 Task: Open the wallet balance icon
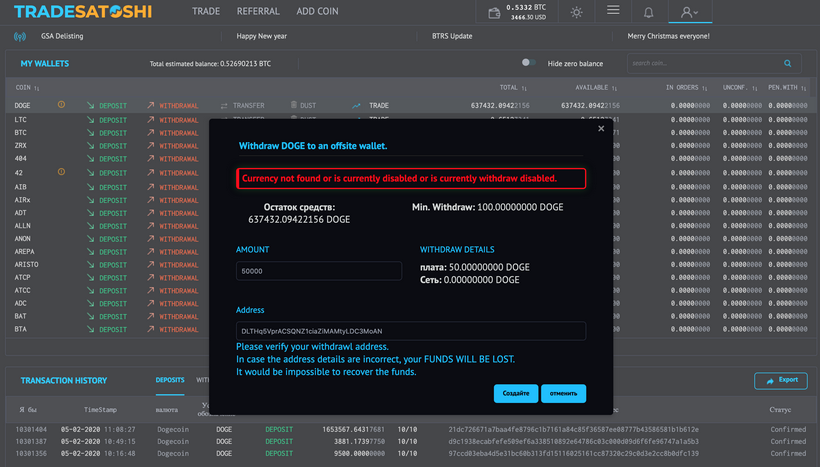coord(494,13)
